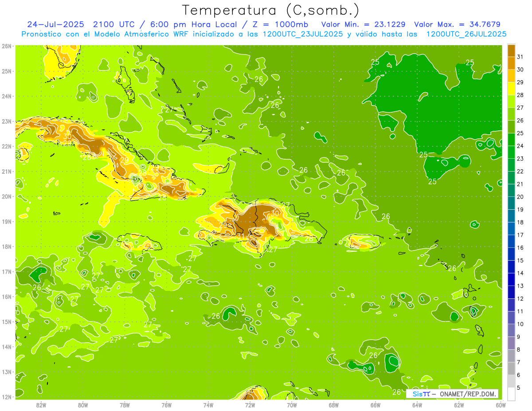Click the date text '24-Jul-2025'
The width and height of the screenshot is (532, 411).
click(x=56, y=24)
